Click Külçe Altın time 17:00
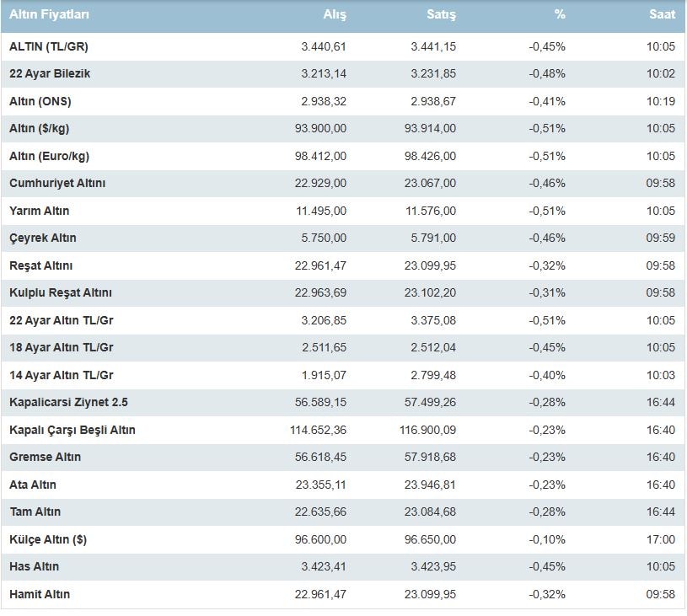Screen dimensions: 687x616 tap(661, 539)
